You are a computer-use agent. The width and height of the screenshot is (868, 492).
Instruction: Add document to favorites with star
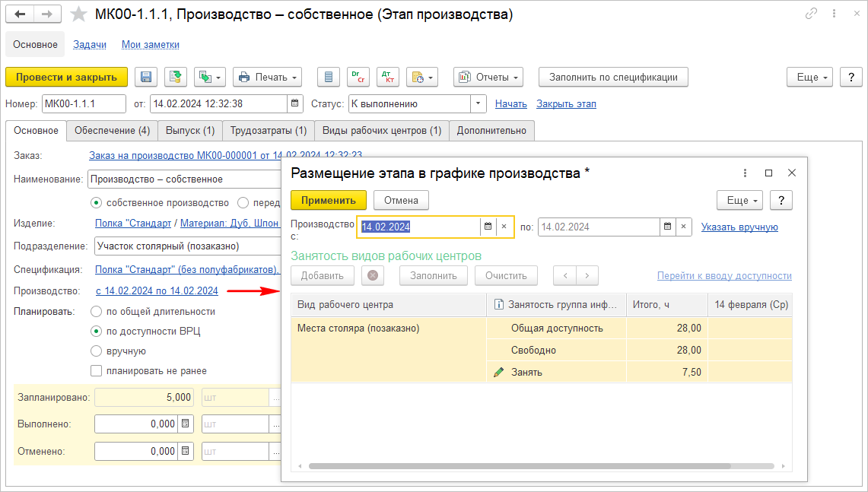[x=78, y=14]
